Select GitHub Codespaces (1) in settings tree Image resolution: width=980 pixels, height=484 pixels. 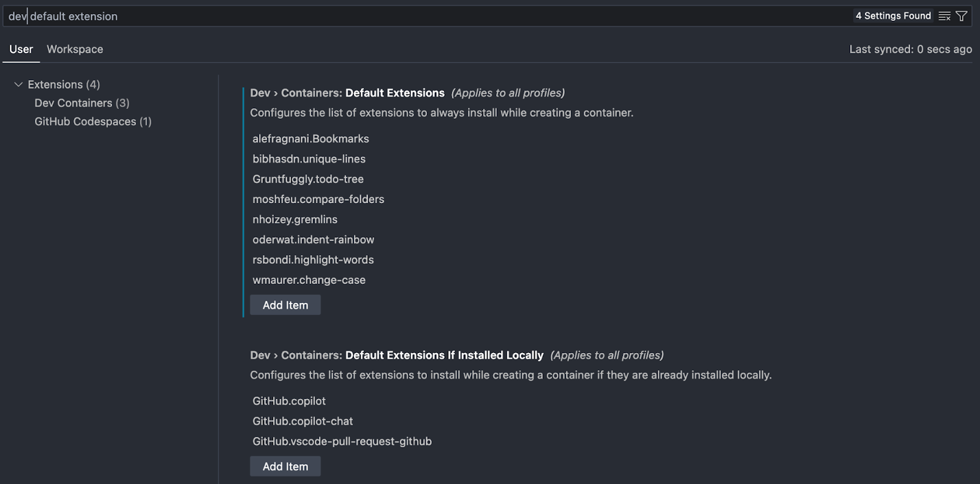(93, 121)
